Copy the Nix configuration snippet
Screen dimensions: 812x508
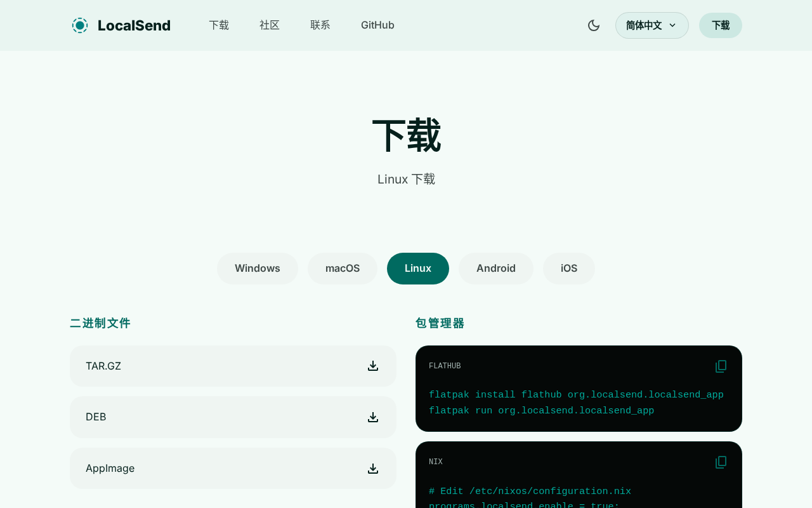721,462
